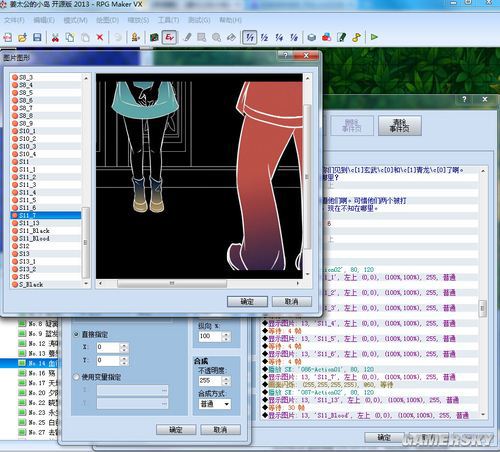500x452 pixels.
Task: Confirm picture selection with 确定 button
Action: (x=247, y=302)
